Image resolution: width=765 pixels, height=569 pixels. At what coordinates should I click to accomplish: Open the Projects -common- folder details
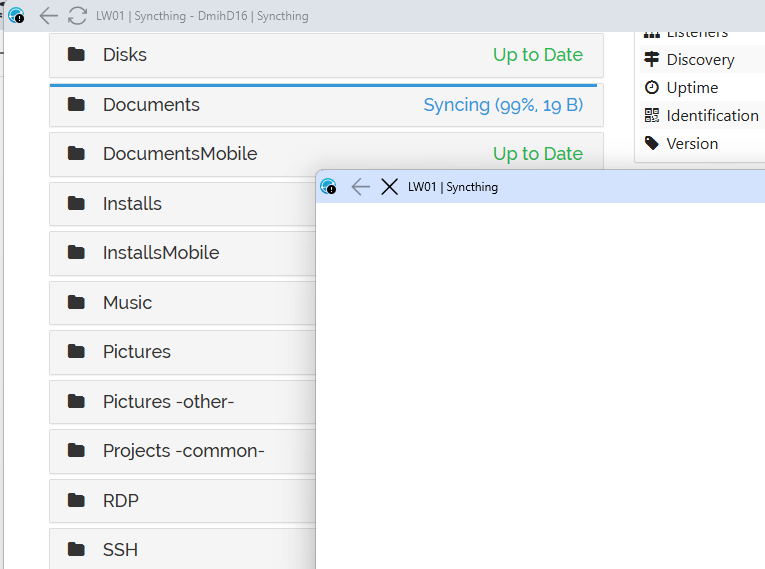[183, 451]
